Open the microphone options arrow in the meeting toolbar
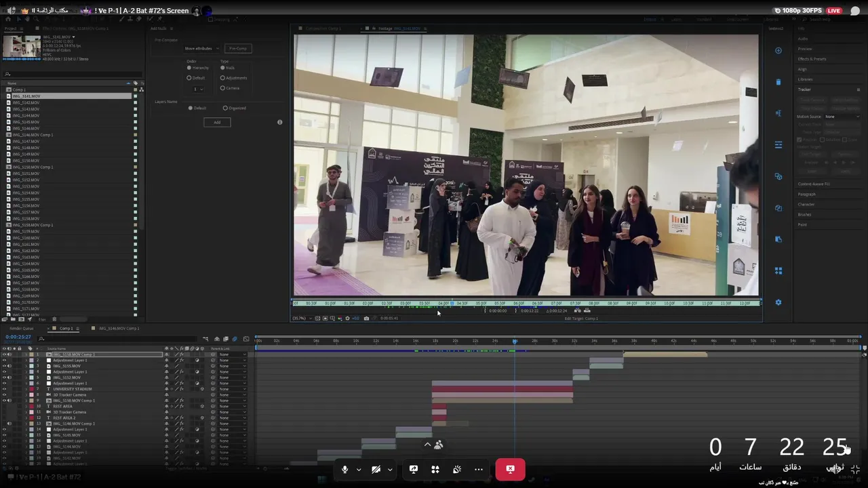The image size is (868, 488). point(359,469)
